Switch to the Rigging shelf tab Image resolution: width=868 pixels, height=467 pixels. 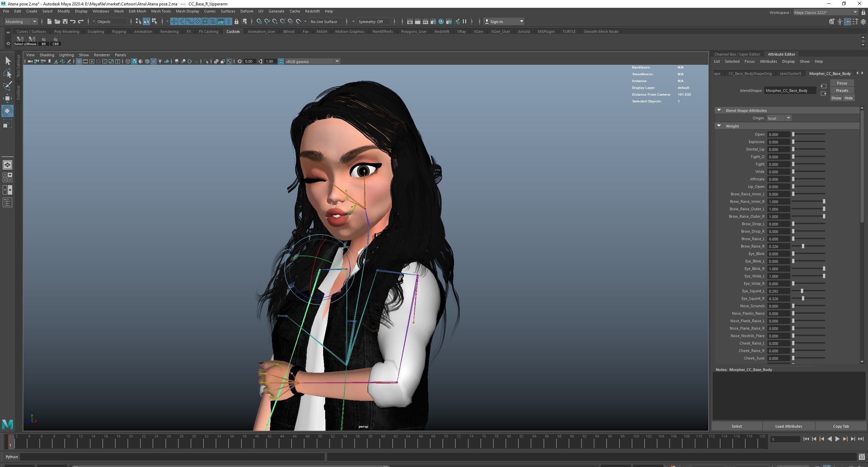(x=119, y=32)
